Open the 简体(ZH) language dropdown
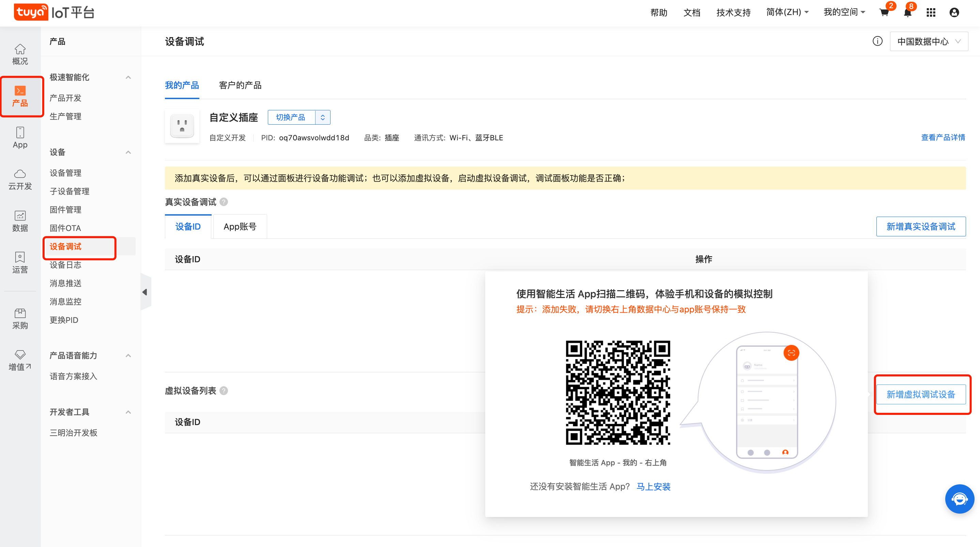This screenshot has width=980, height=547. tap(787, 12)
